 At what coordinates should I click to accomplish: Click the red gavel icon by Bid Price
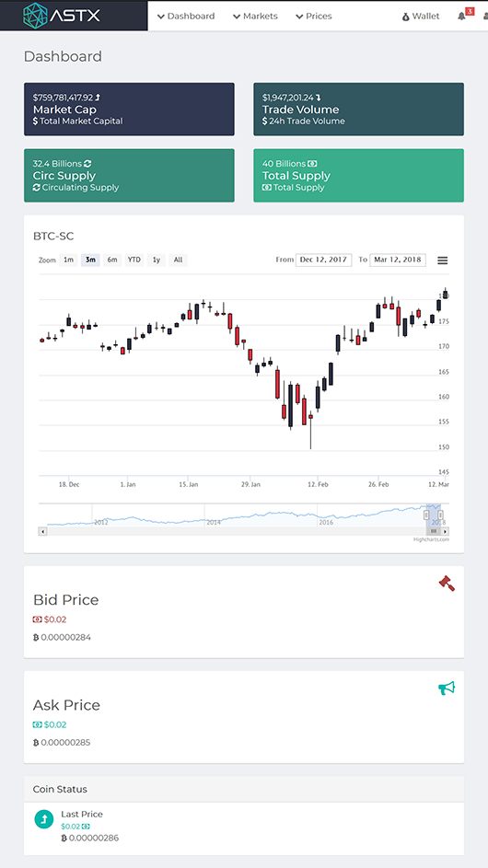click(447, 584)
